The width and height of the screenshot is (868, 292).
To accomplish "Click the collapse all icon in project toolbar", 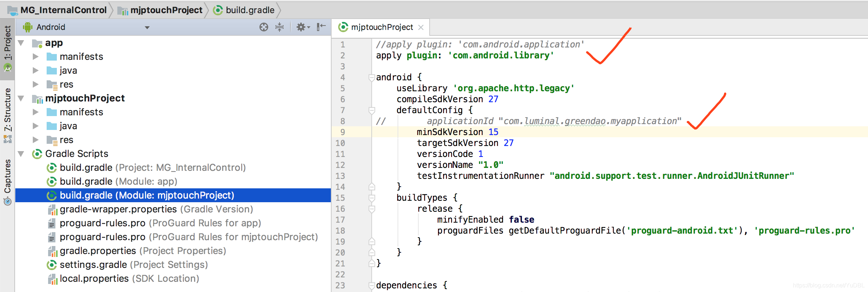I will [x=279, y=27].
